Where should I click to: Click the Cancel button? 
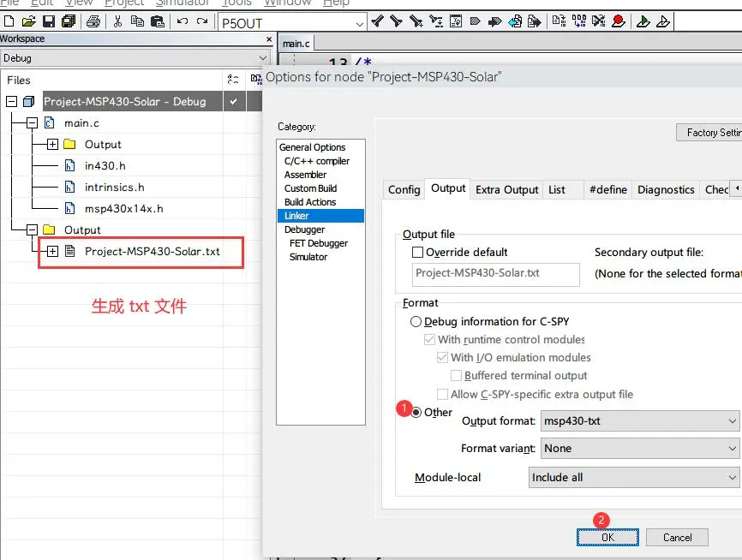pyautogui.click(x=677, y=537)
